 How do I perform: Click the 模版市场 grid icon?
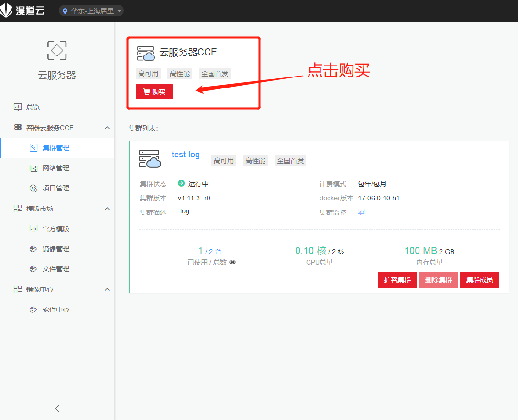pyautogui.click(x=18, y=209)
